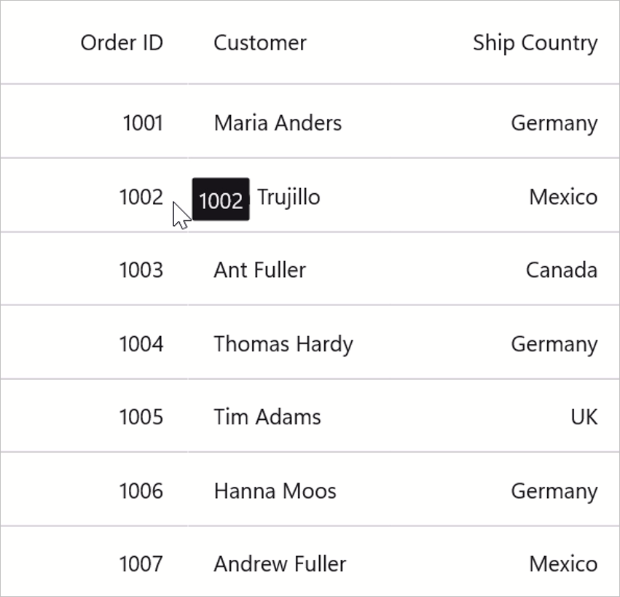The height and width of the screenshot is (597, 620).
Task: Click the Order ID column header
Action: point(121,43)
